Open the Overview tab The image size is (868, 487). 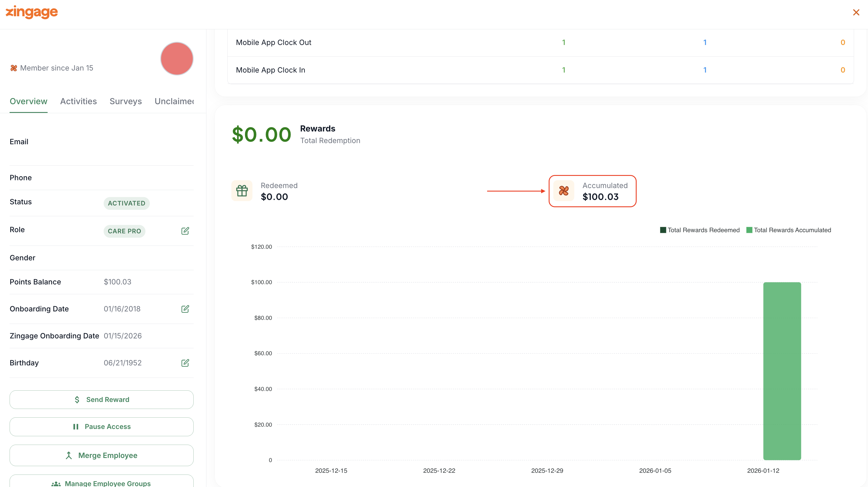click(x=28, y=101)
